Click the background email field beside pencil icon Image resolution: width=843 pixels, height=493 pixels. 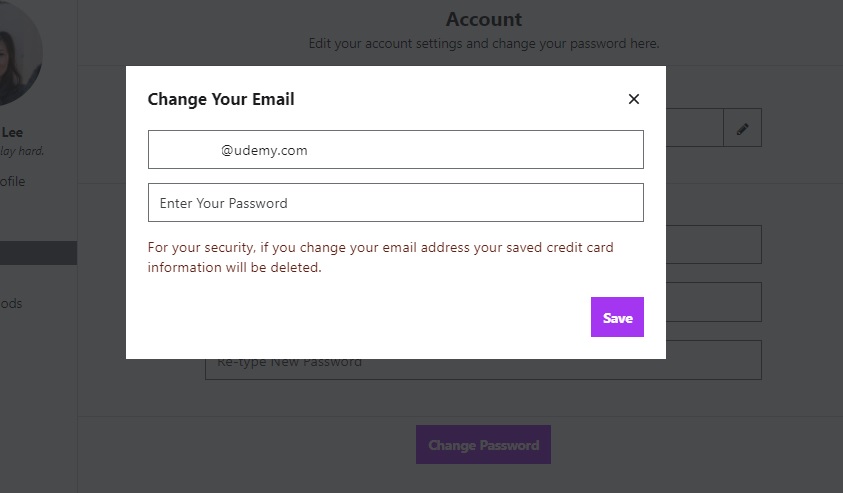click(692, 128)
